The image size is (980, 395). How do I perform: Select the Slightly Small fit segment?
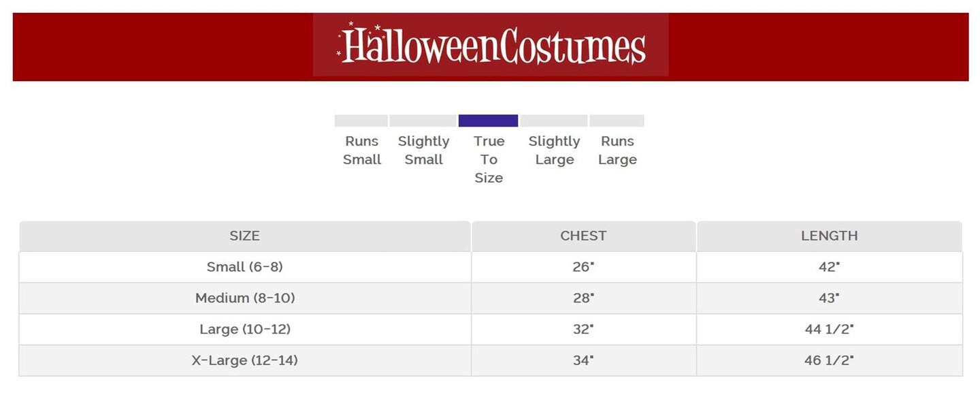[423, 121]
